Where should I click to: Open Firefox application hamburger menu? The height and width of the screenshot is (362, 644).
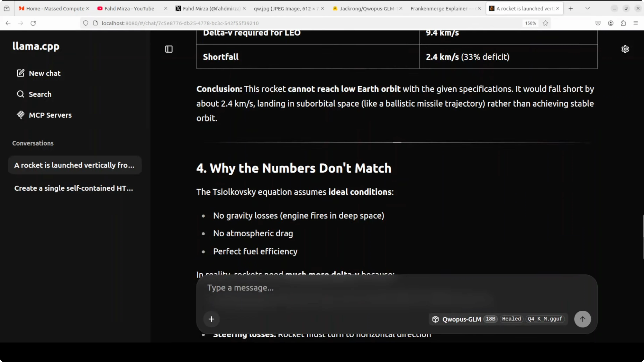click(x=635, y=23)
